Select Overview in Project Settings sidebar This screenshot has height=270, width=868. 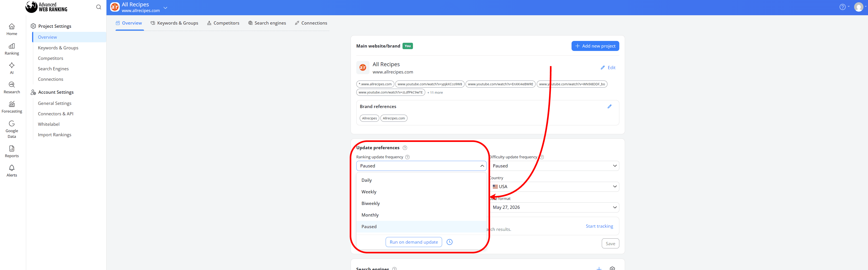coord(69,37)
